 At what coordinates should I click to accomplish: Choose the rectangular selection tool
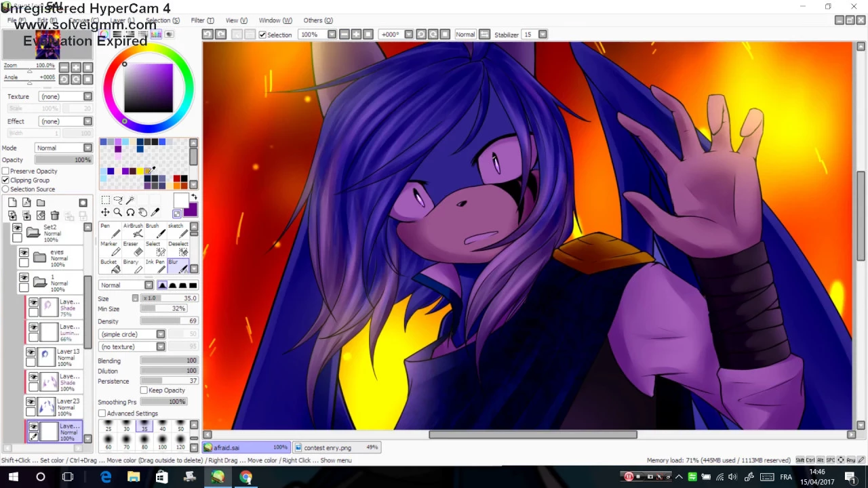coord(106,200)
